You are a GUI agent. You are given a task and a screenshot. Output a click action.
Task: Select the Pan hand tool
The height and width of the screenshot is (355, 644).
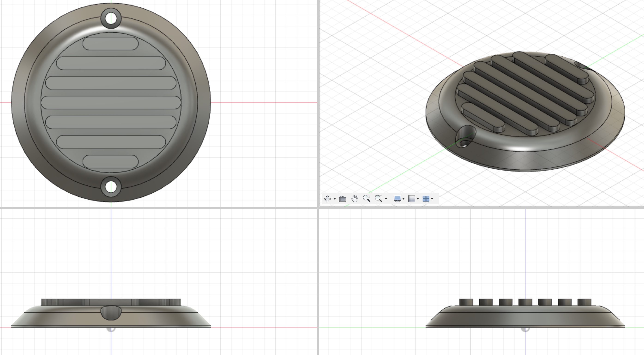pos(355,199)
